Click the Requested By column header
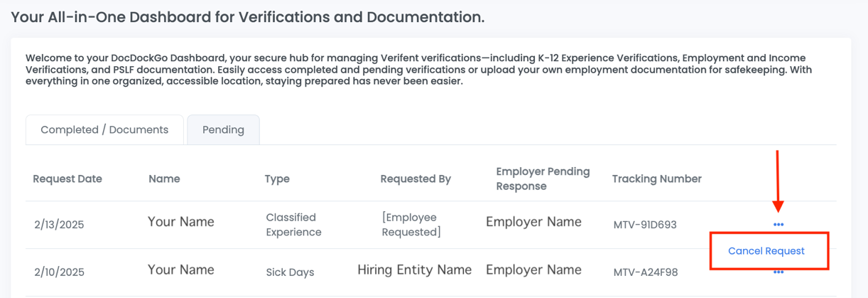The width and height of the screenshot is (868, 298). point(416,179)
